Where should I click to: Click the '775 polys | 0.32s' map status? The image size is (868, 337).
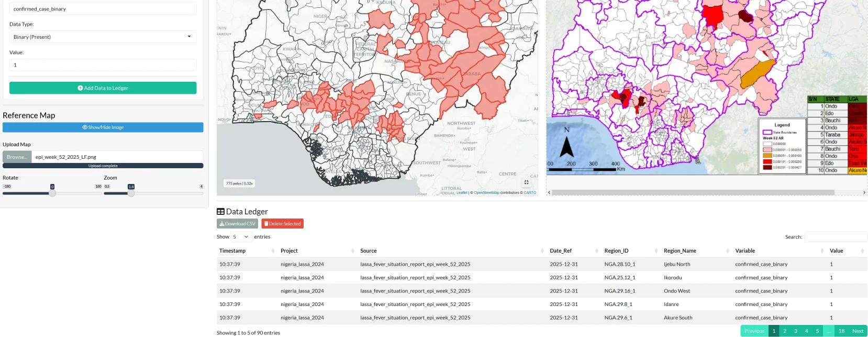239,183
